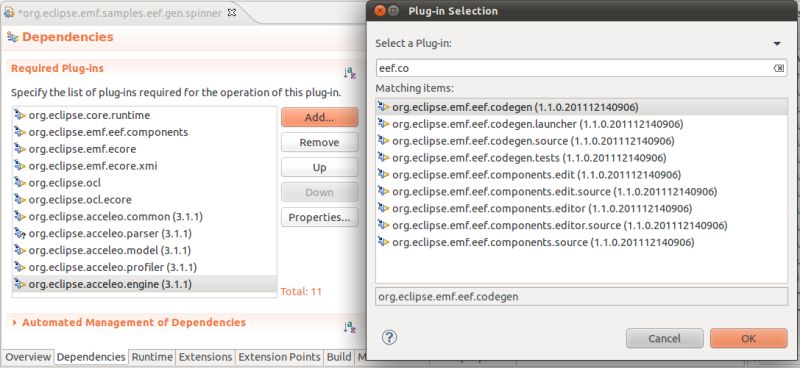Screen dimensions: 800x368
Task: Select org.eclipse.emf.eef.codegen.tests item
Action: 581,158
